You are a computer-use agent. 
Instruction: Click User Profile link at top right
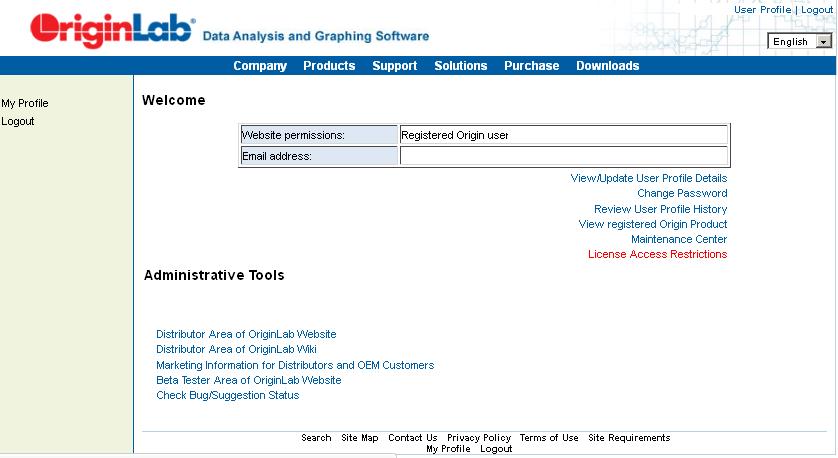pyautogui.click(x=762, y=10)
